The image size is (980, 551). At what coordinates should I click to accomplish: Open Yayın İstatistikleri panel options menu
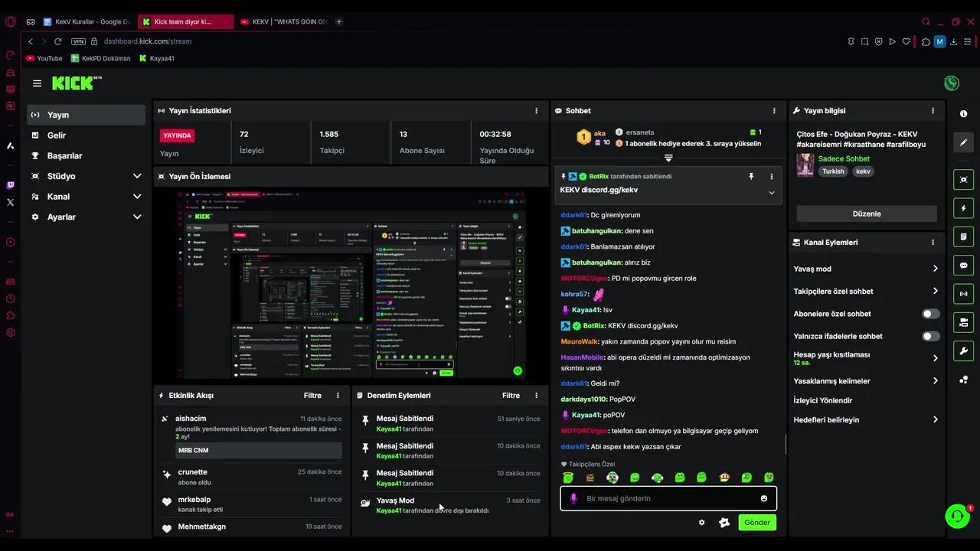point(536,111)
